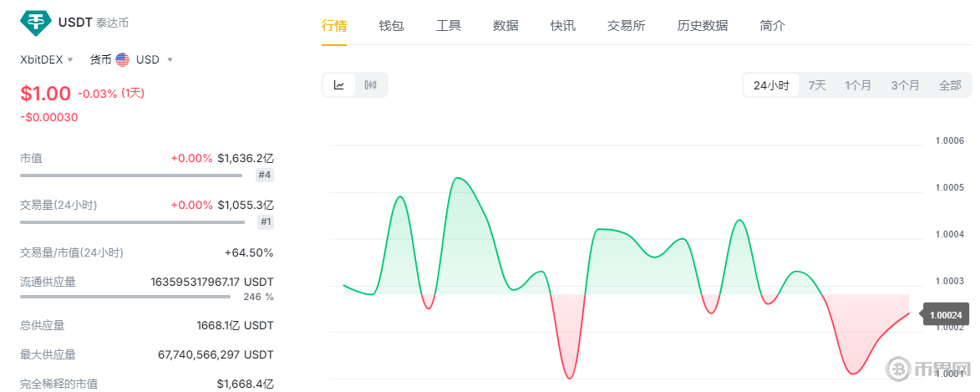Switch to the 历史数据 tab
Screen dimensions: 980x392
[x=702, y=26]
